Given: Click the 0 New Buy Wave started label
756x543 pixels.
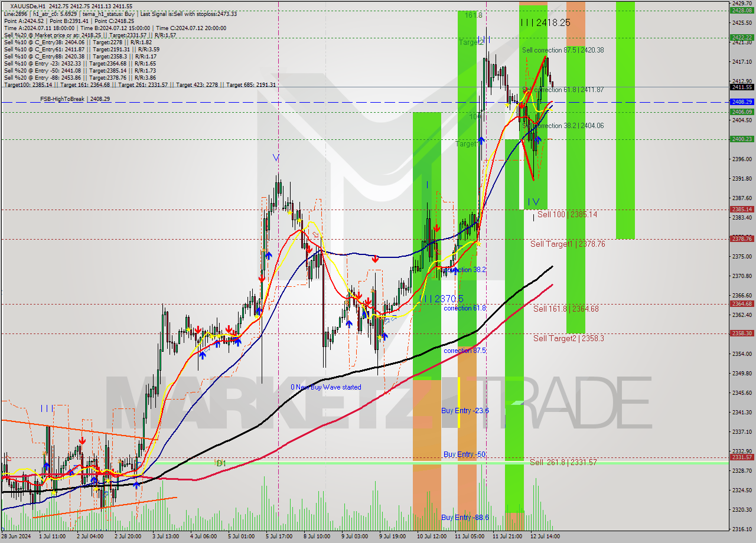Looking at the screenshot, I should tap(325, 387).
